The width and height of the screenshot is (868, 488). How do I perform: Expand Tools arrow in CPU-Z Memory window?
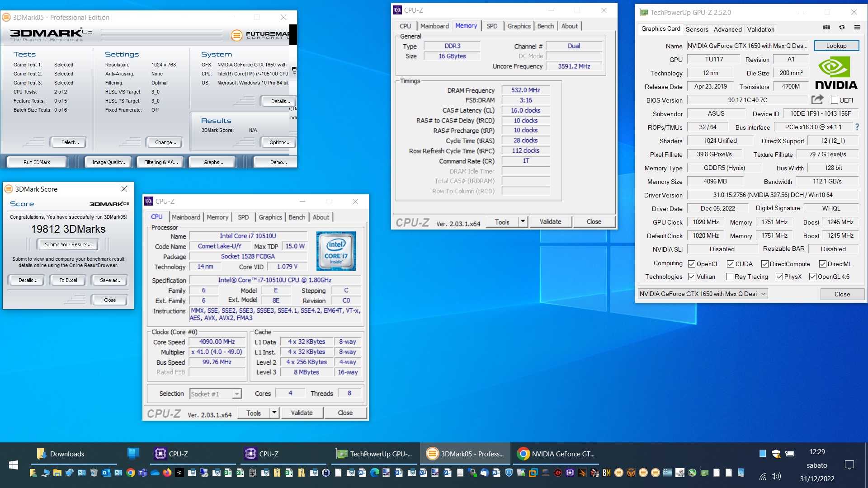pyautogui.click(x=523, y=221)
